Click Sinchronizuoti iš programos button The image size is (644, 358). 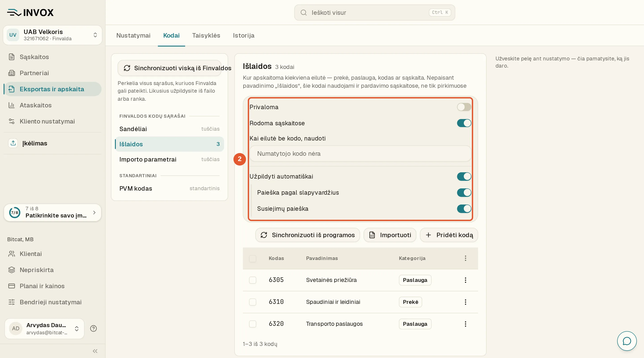pos(307,235)
